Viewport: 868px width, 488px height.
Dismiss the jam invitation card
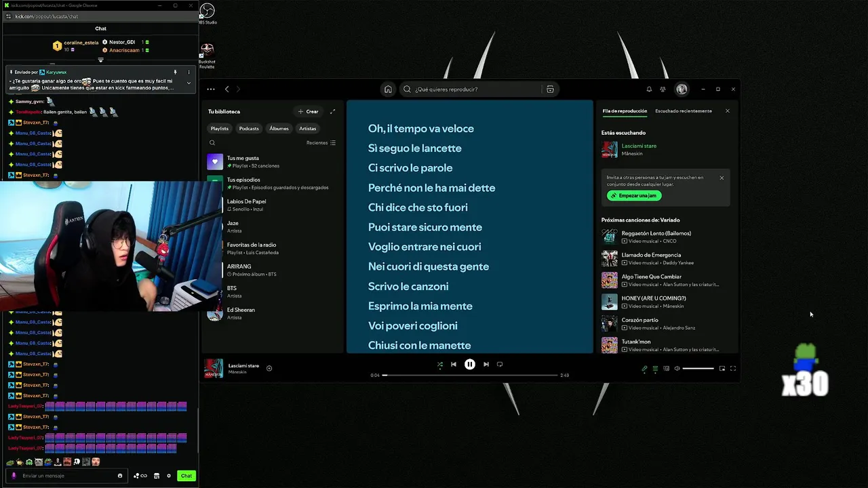(x=722, y=178)
